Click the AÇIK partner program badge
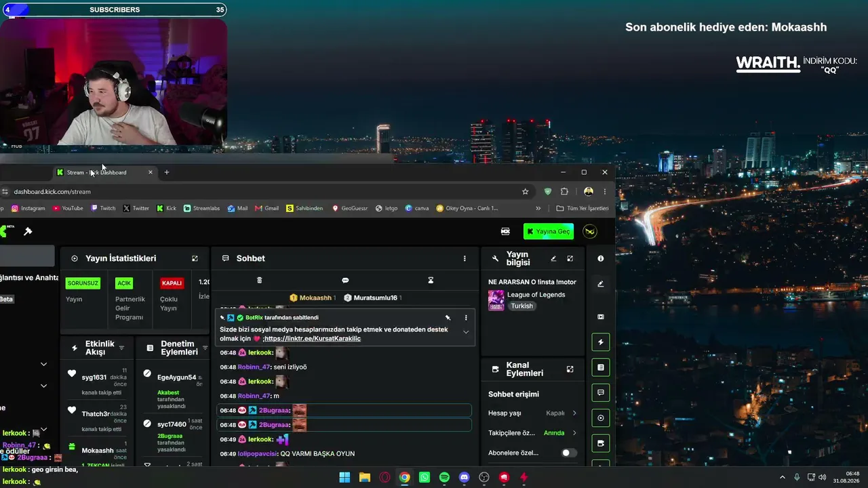Screen dimensions: 868x488 pyautogui.click(x=124, y=283)
